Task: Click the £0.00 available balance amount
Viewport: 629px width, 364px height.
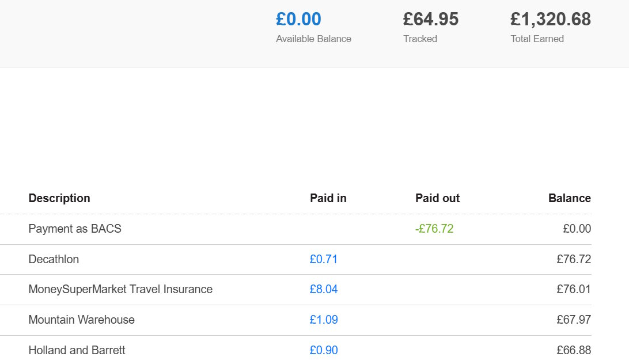Action: pos(298,20)
